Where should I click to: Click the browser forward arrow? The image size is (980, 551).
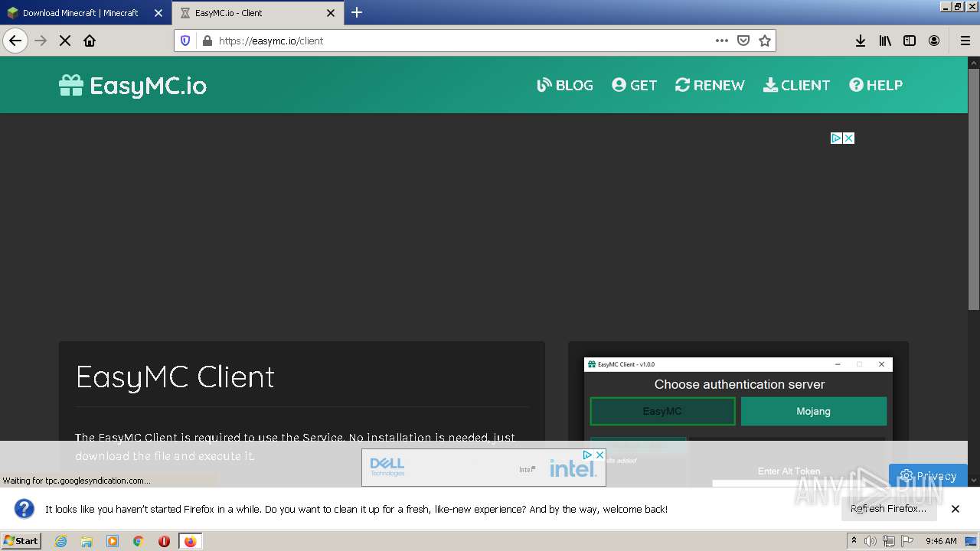(x=41, y=41)
